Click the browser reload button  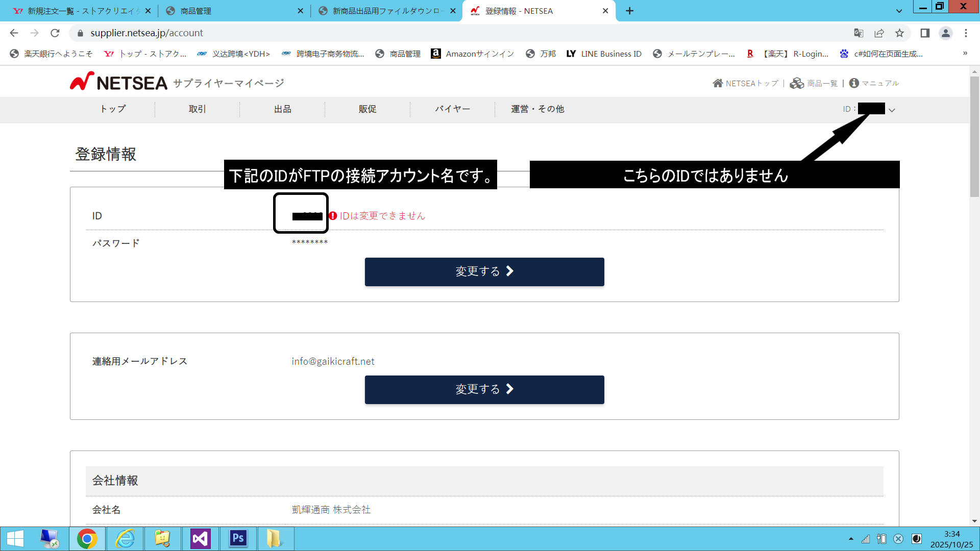click(x=55, y=33)
